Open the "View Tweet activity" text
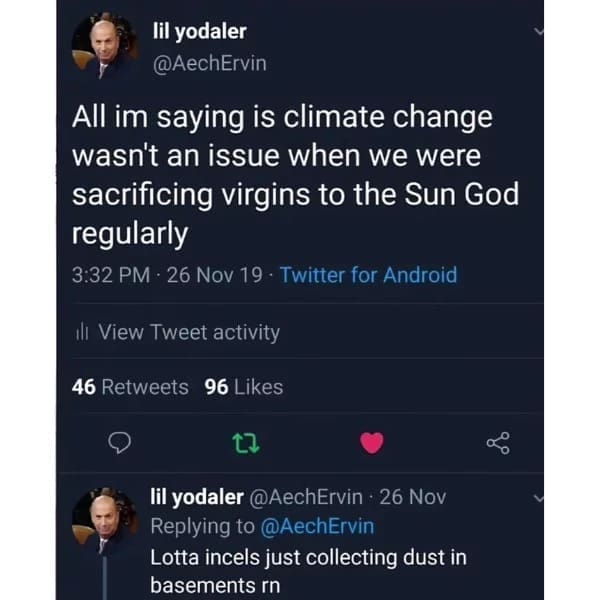 pos(189,332)
